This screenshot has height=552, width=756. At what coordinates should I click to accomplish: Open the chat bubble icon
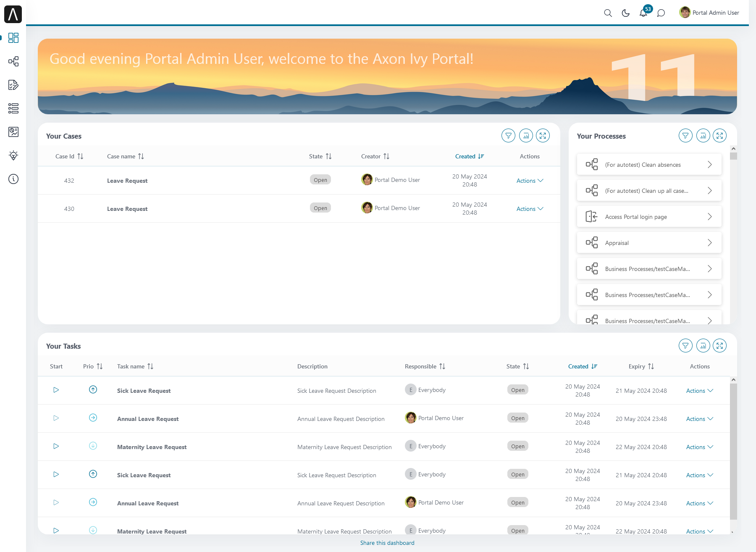coord(661,13)
